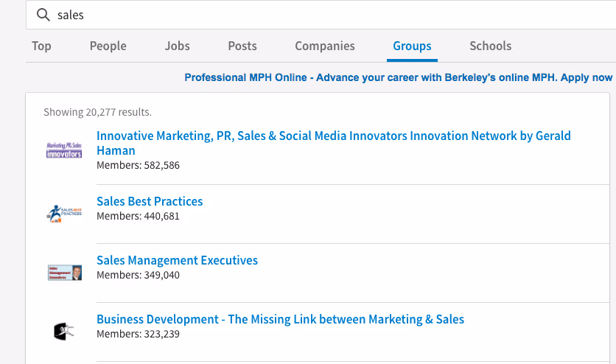Open the Business Development Missing Link group

280,319
